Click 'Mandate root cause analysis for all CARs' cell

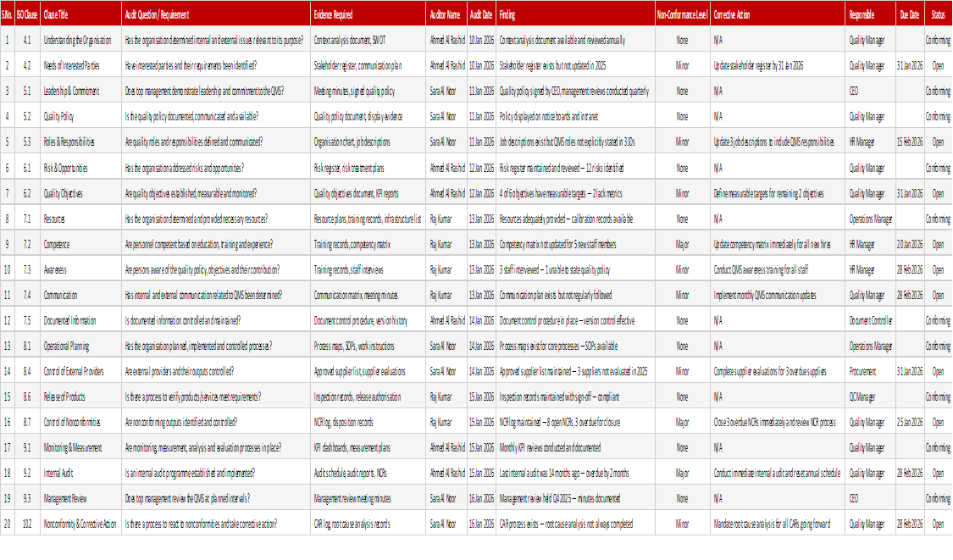778,524
